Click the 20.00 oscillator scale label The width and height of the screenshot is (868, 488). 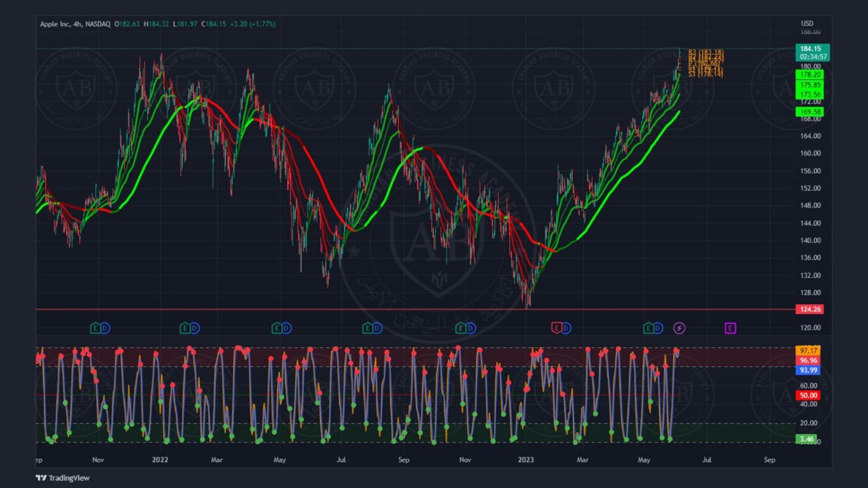[808, 423]
